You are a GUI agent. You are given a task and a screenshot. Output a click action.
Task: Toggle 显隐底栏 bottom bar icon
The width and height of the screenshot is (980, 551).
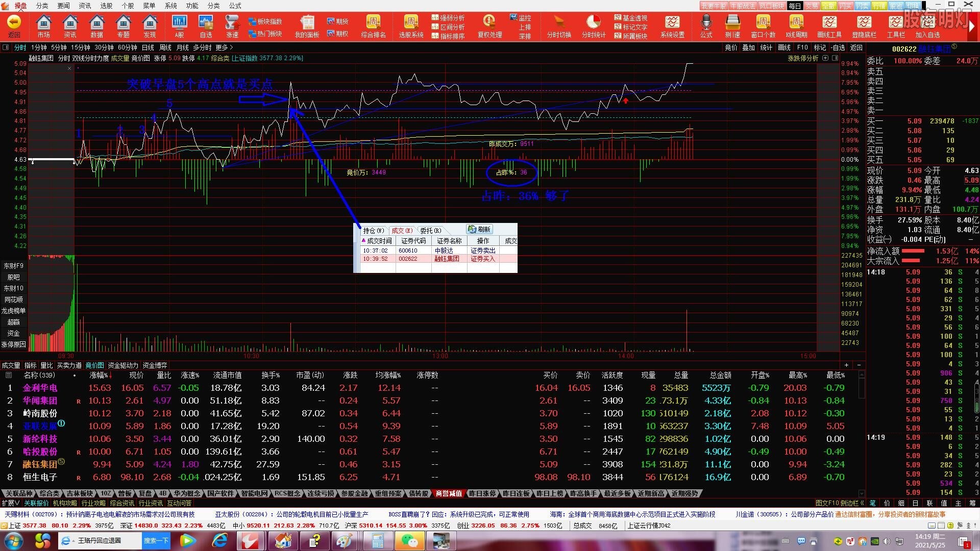pos(864,26)
